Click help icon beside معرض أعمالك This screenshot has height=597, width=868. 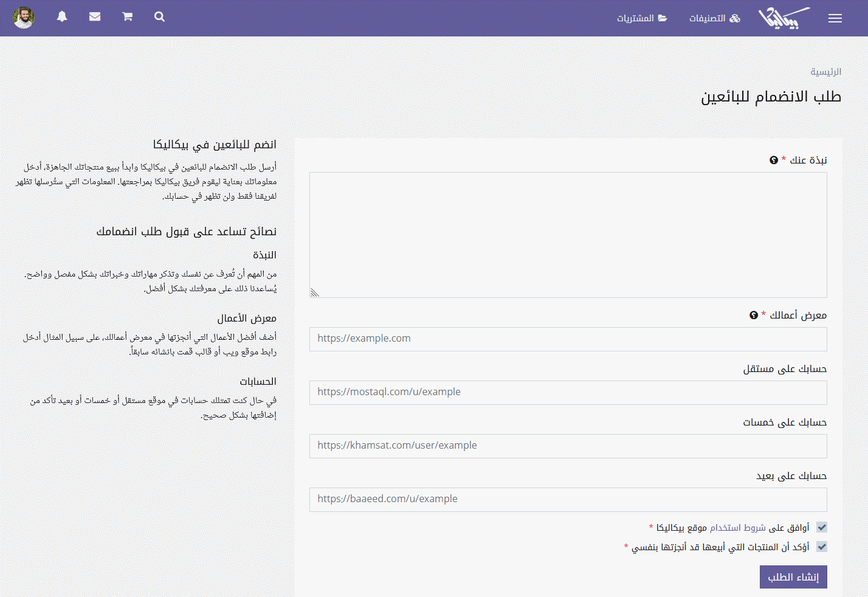(x=754, y=315)
